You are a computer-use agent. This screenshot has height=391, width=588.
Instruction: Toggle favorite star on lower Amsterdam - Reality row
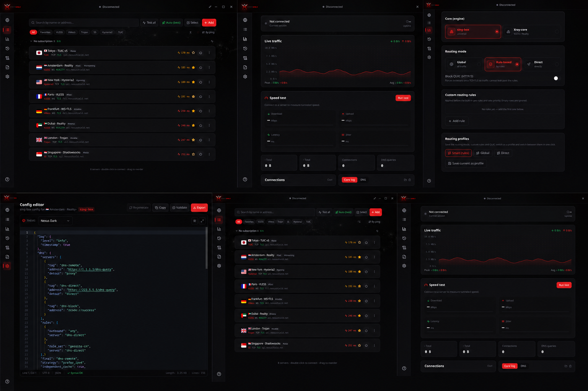click(359, 257)
